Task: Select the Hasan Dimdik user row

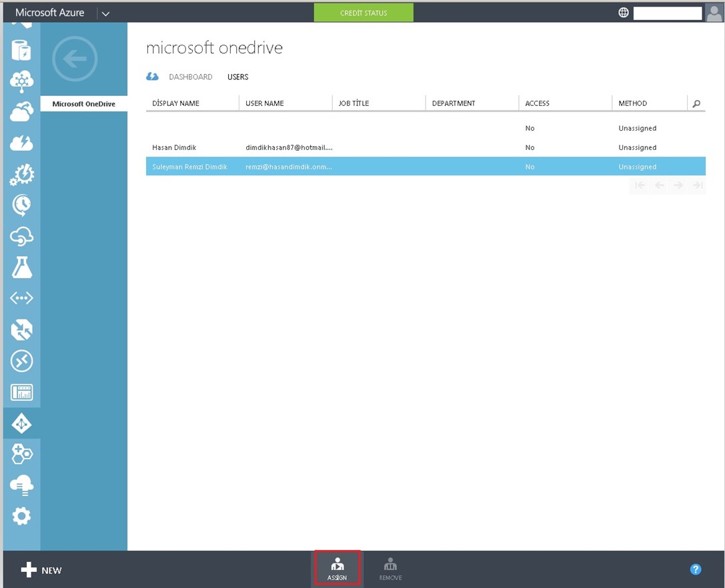Action: pos(426,147)
